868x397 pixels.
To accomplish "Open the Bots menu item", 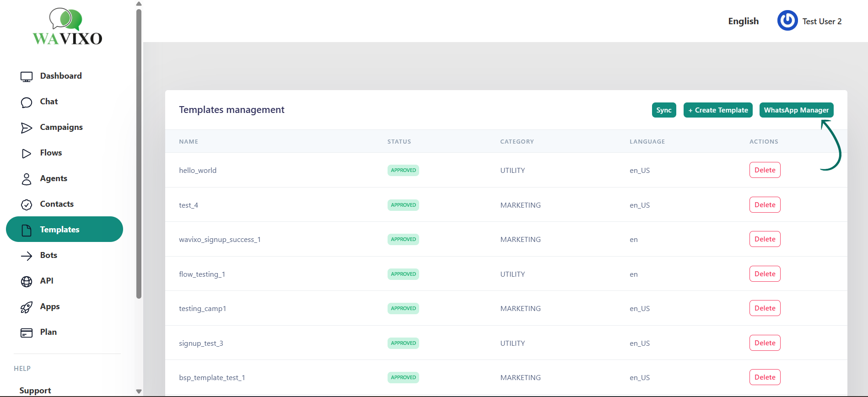I will coord(49,255).
